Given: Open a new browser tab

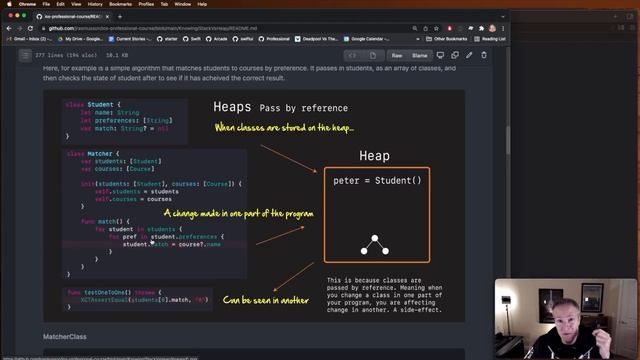Looking at the screenshot, I should 120,17.
